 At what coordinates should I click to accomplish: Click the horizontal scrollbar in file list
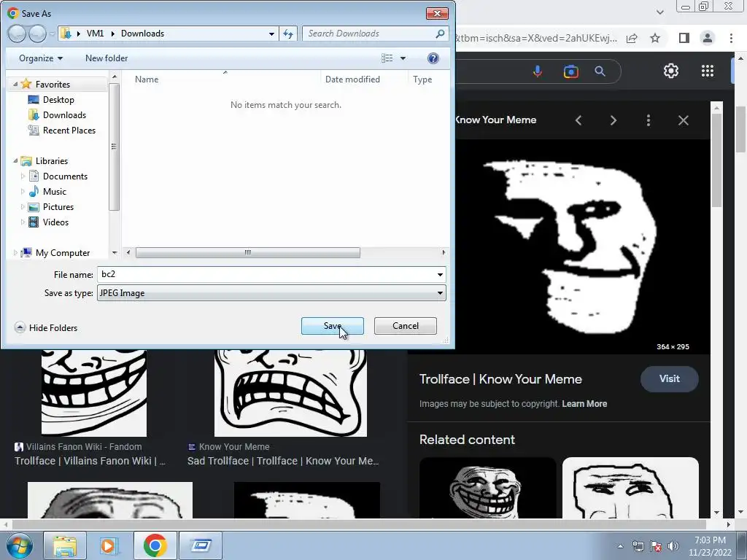coord(248,252)
